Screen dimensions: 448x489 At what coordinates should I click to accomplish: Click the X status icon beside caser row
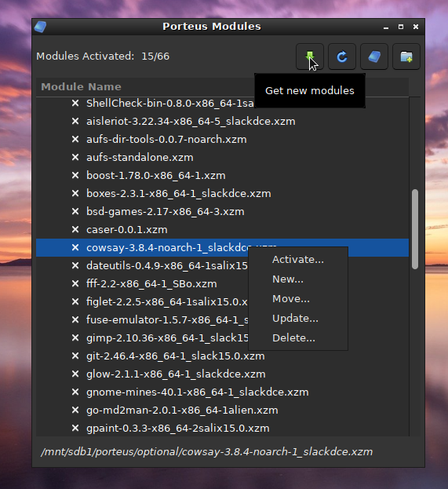click(75, 229)
